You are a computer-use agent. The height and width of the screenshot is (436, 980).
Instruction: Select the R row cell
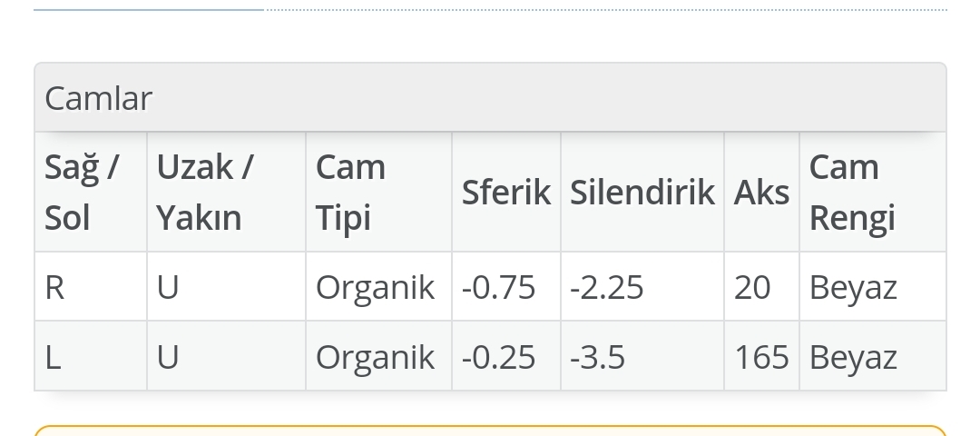pyautogui.click(x=91, y=287)
